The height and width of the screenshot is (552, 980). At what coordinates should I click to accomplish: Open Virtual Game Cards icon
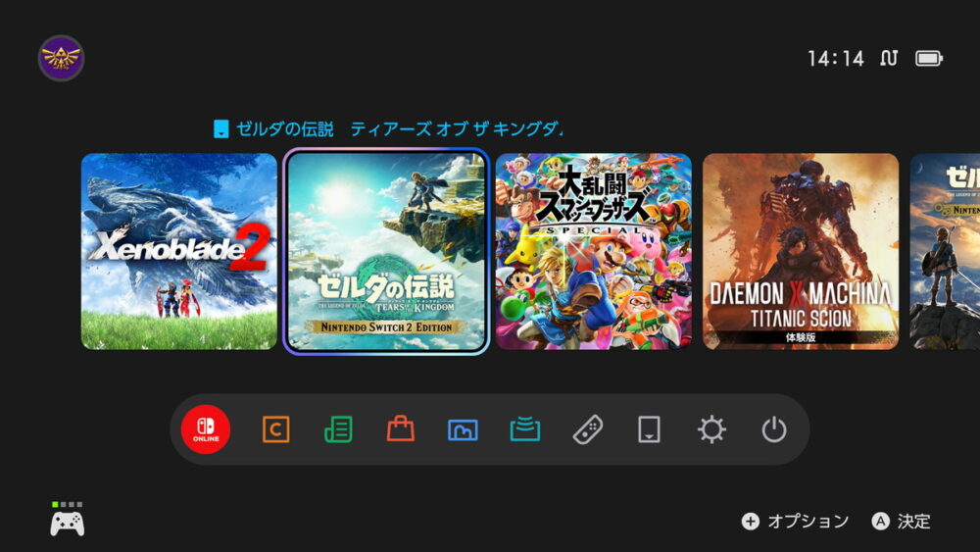pos(650,429)
